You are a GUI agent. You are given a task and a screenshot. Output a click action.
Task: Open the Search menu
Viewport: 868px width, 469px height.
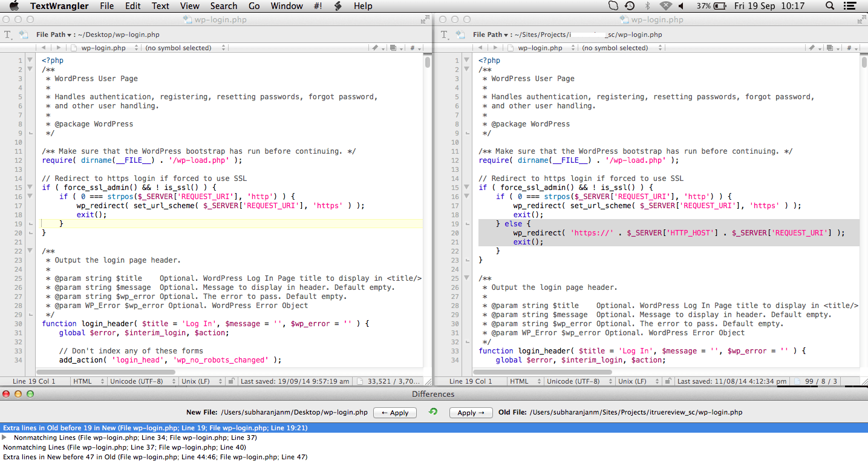[224, 6]
